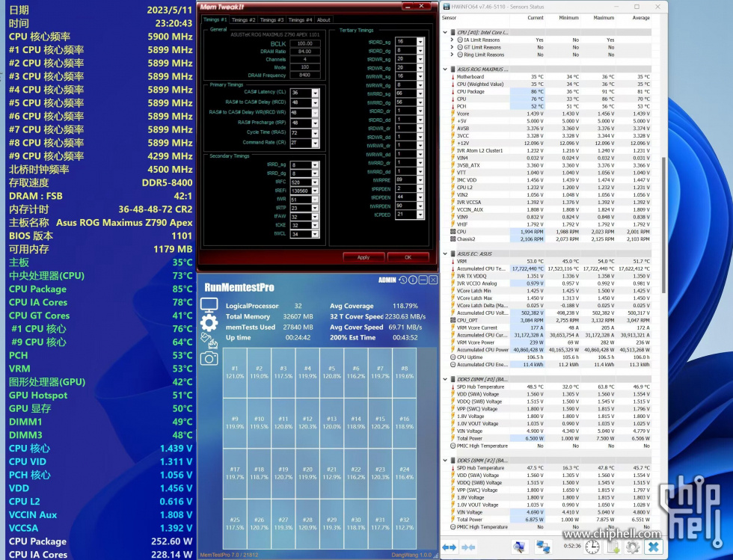Image resolution: width=733 pixels, height=560 pixels.
Task: Click HWiNFO expand all sensors arrows icon
Action: (x=450, y=547)
